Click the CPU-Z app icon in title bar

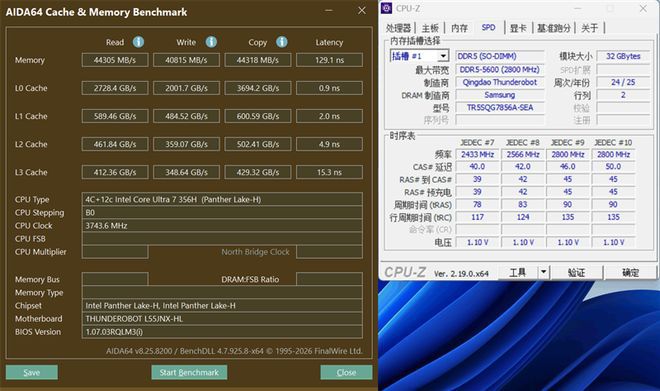tap(387, 8)
